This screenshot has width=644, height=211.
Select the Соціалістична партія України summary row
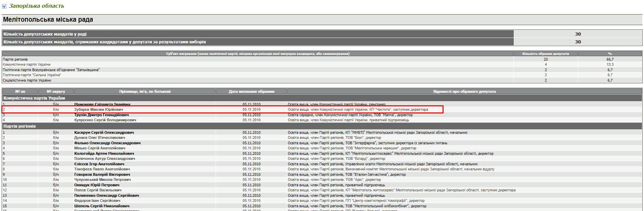coord(27,80)
